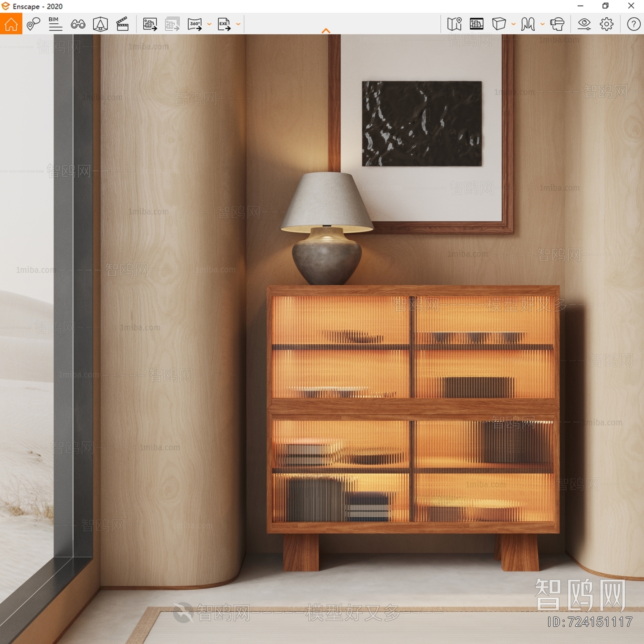Click the Screenshot export icon

tap(150, 24)
